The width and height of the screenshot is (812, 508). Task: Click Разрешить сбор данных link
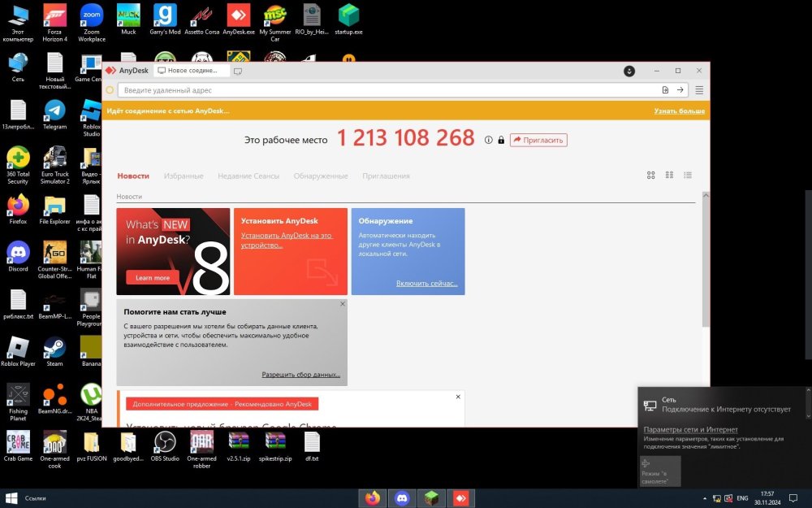(x=301, y=374)
